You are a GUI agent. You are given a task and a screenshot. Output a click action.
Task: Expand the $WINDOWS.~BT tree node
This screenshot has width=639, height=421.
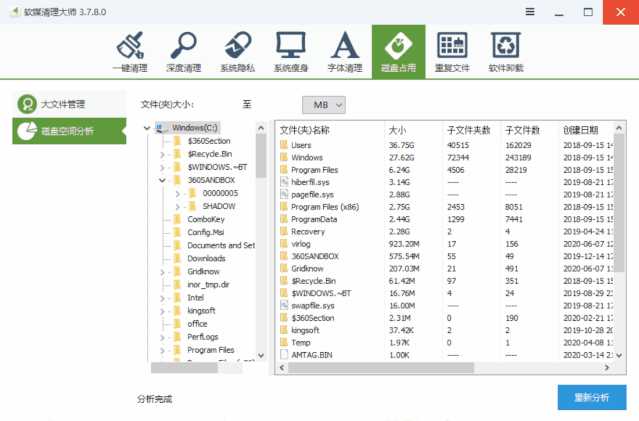pyautogui.click(x=162, y=168)
